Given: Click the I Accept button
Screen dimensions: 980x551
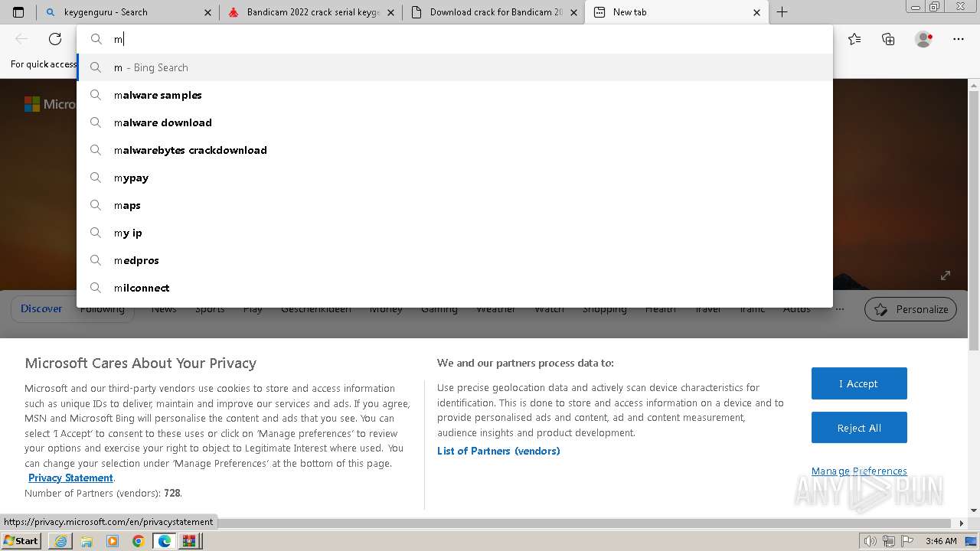Looking at the screenshot, I should (859, 383).
